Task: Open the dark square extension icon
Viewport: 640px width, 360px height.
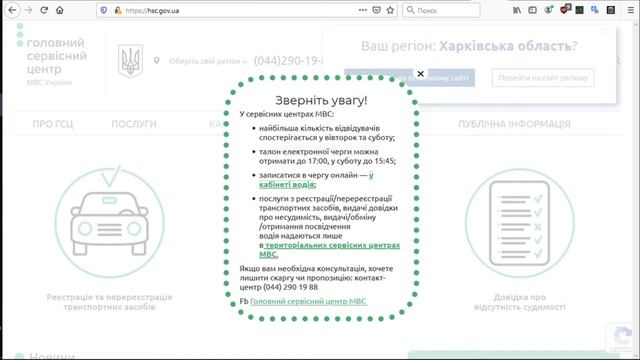Action: (x=611, y=10)
